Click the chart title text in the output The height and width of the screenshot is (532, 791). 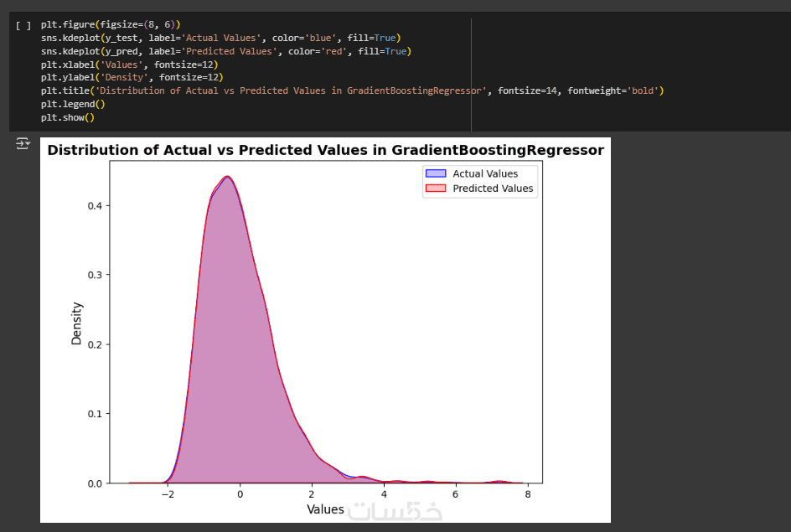[x=325, y=151]
